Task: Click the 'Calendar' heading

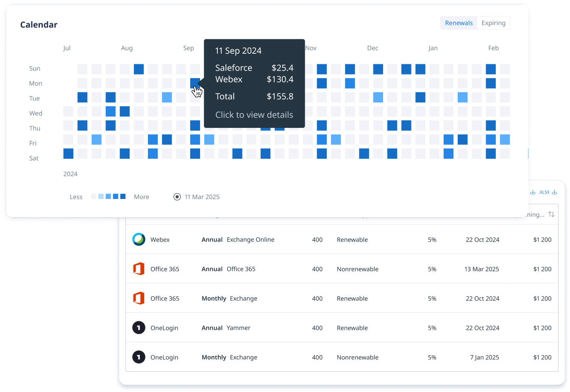Action: click(x=39, y=25)
